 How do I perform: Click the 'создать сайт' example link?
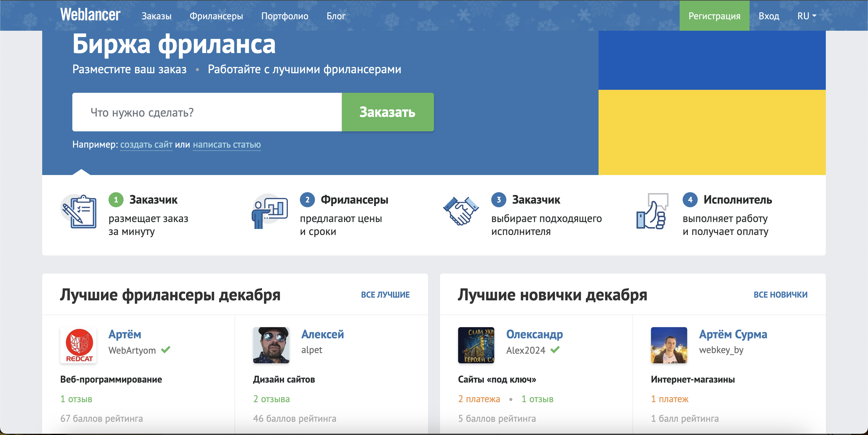[x=146, y=144]
